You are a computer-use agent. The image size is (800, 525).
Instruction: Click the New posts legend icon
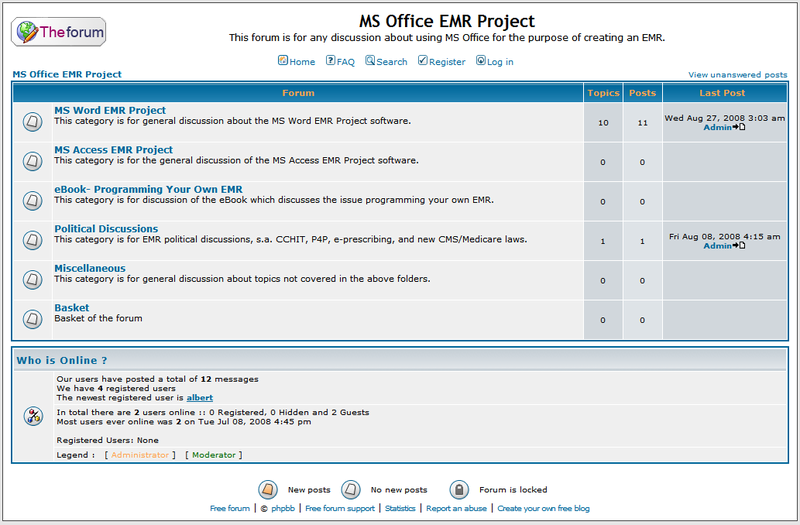click(x=268, y=490)
